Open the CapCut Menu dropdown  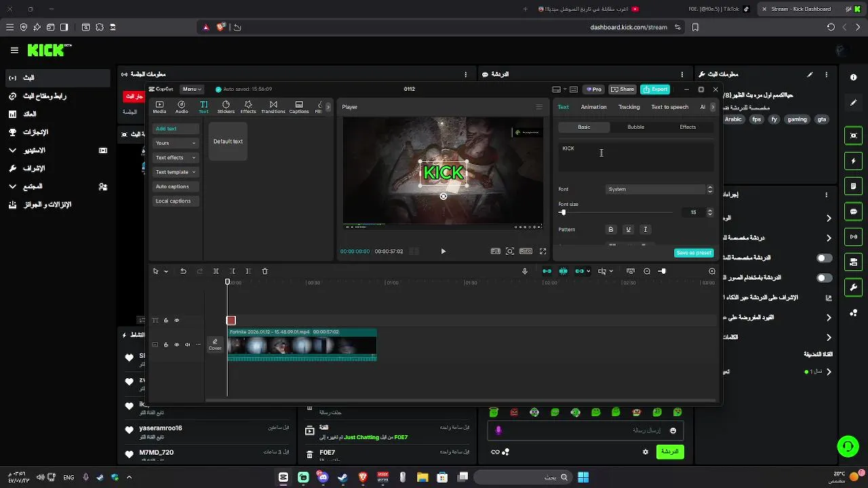[192, 89]
